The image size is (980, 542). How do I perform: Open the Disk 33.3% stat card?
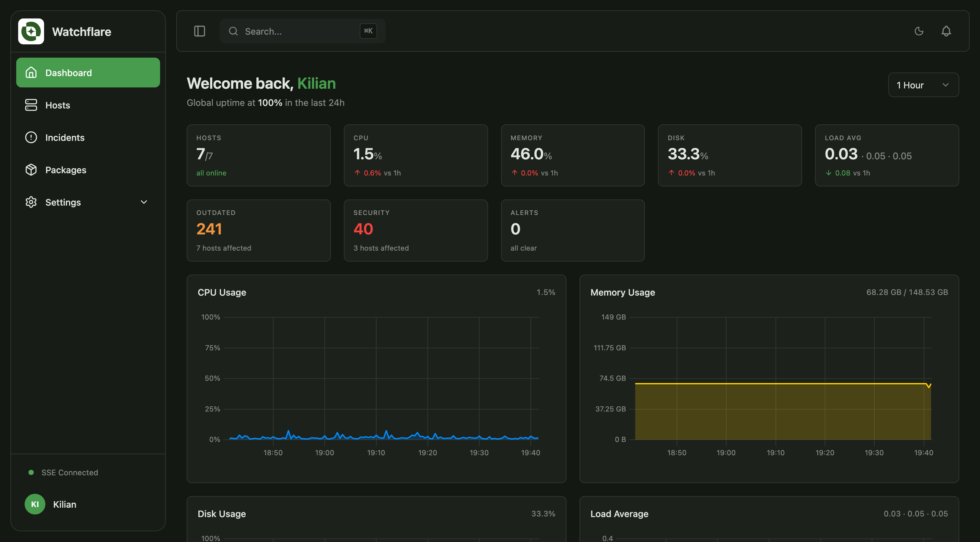click(730, 155)
